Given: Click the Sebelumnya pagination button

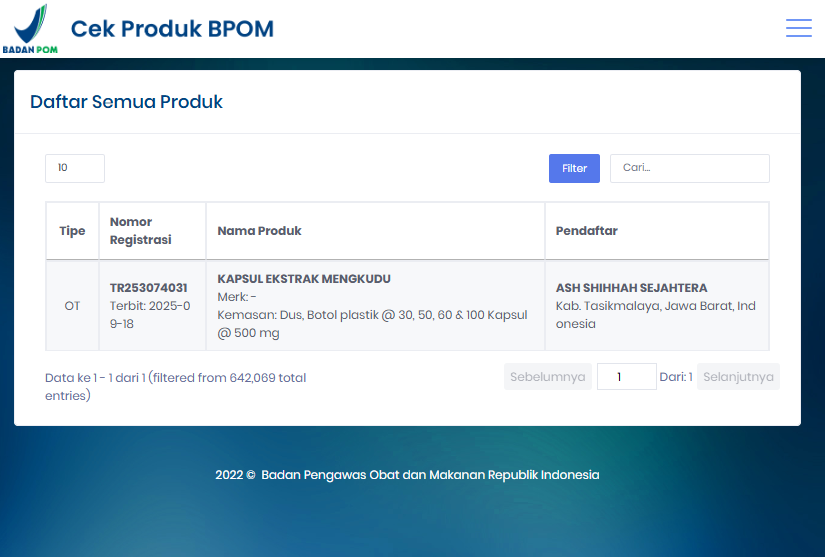Looking at the screenshot, I should (548, 377).
